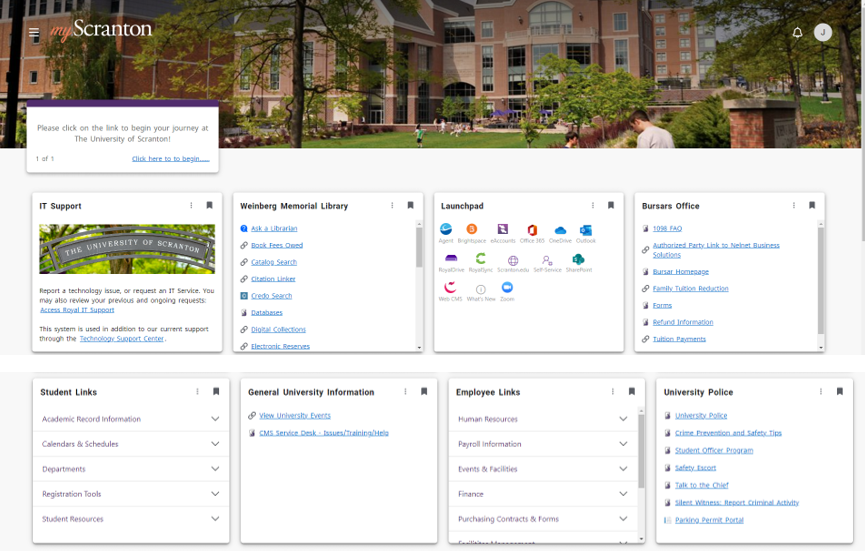Launch Zoom from Launchpad
865x551 pixels.
tap(507, 291)
